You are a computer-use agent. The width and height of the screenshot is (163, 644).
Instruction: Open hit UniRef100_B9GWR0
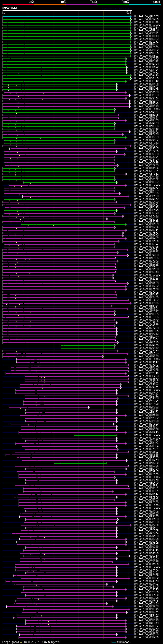coord(146,101)
